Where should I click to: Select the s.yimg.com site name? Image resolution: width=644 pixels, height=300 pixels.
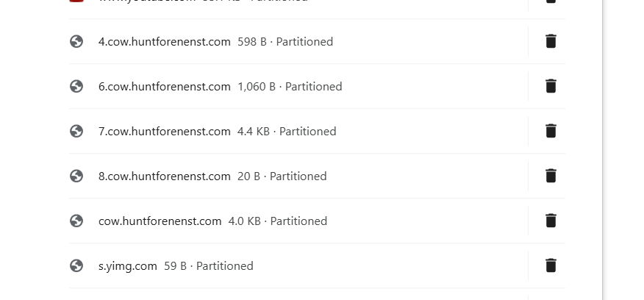[128, 266]
